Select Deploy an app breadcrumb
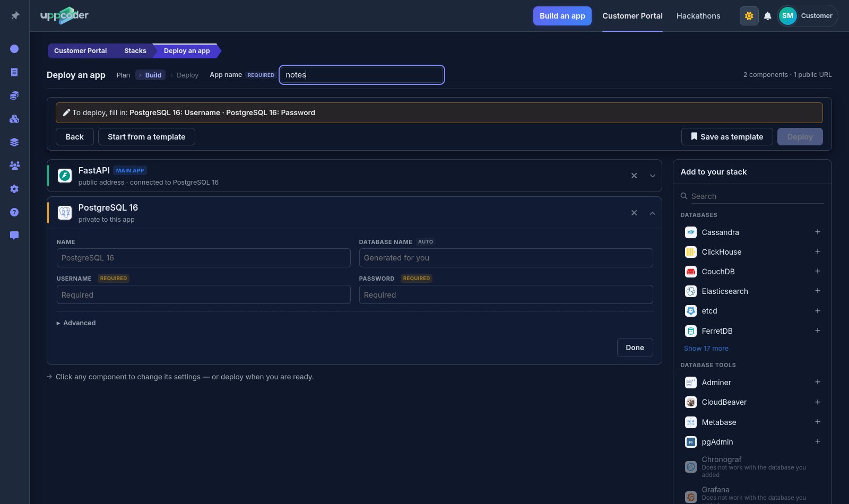Screen dimensions: 849x504 pos(187,51)
